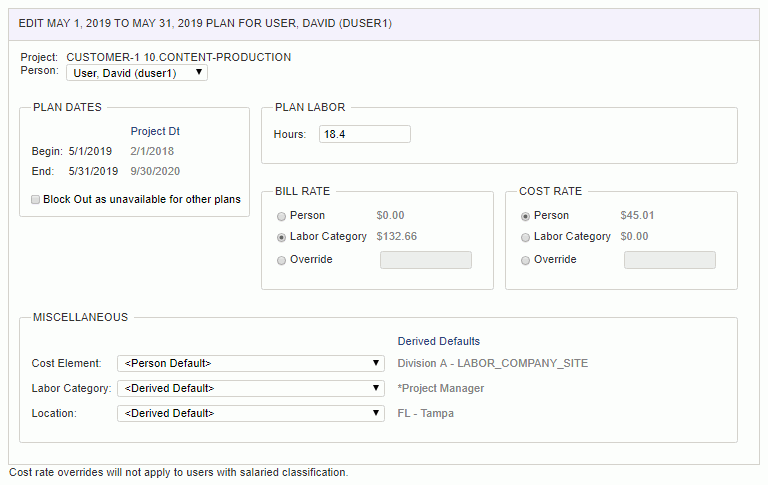The height and width of the screenshot is (485, 768).
Task: Open the Person dropdown for David User
Action: pos(137,73)
